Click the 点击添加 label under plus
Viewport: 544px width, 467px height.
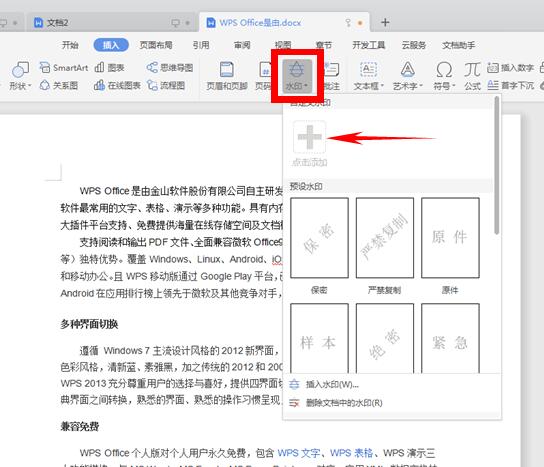tap(309, 162)
